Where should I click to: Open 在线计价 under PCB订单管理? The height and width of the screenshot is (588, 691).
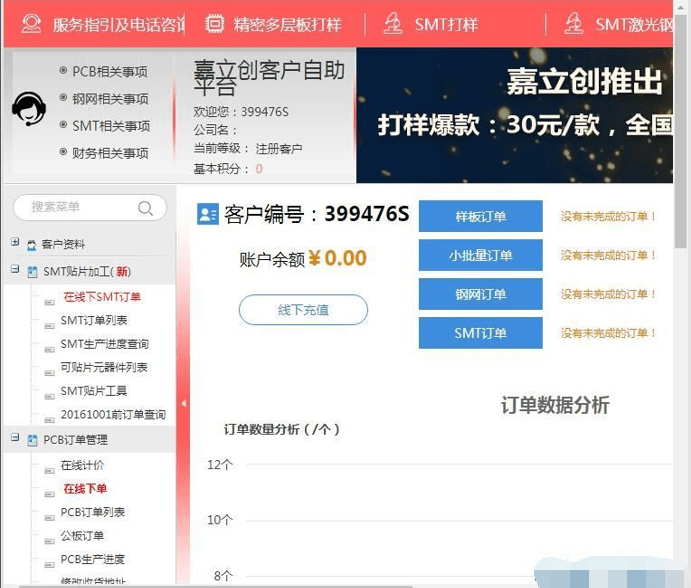point(82,465)
